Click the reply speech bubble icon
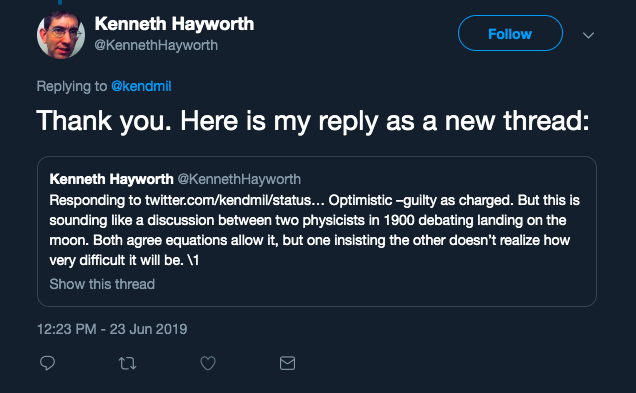This screenshot has width=636, height=393. tap(47, 363)
